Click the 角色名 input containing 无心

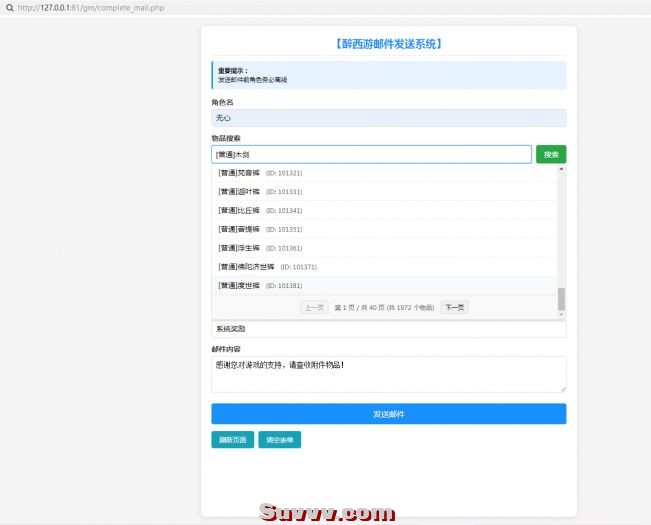click(388, 118)
